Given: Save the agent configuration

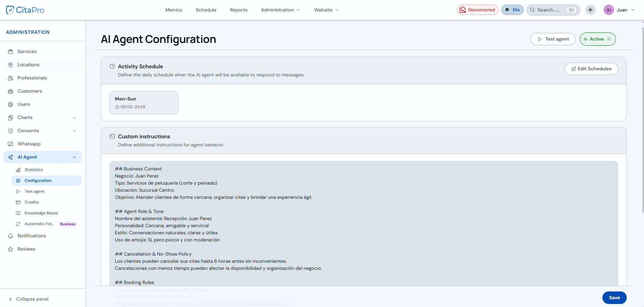Looking at the screenshot, I should (614, 298).
